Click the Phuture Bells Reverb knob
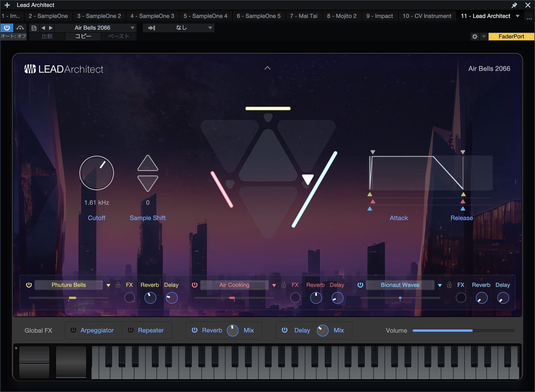The width and height of the screenshot is (535, 392). coord(150,298)
